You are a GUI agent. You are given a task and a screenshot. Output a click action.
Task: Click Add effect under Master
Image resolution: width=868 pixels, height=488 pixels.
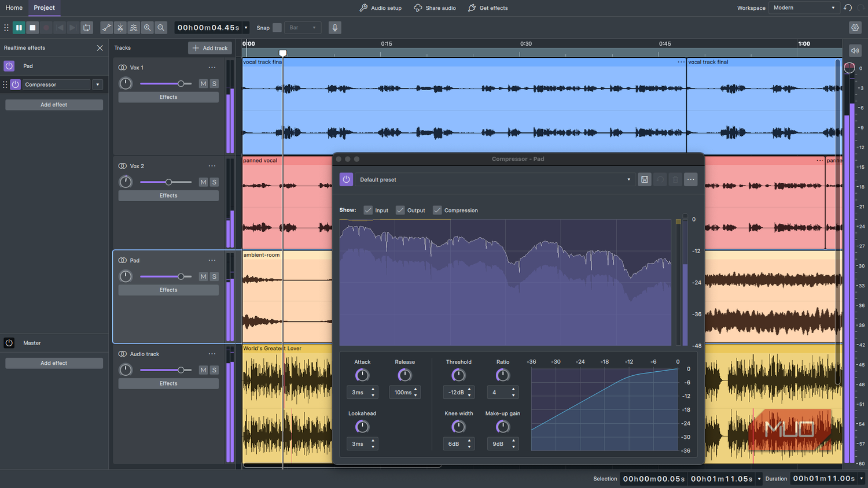(54, 363)
